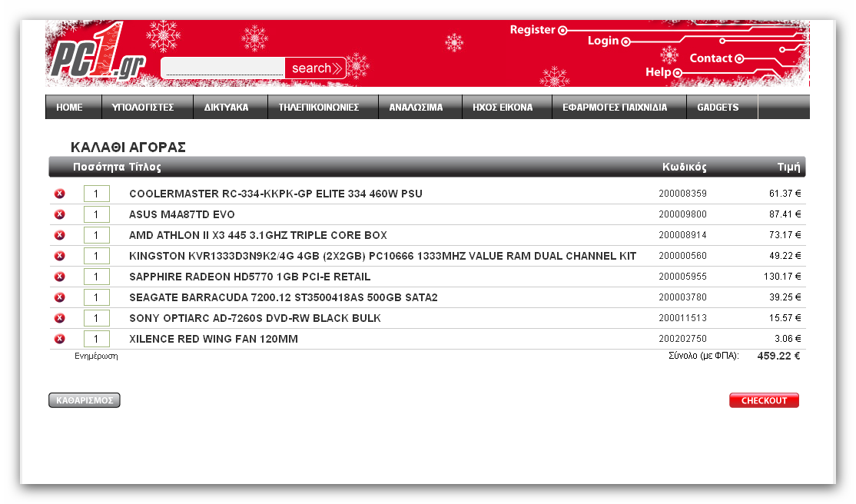856x504 pixels.
Task: Open SONY OPTIARC AD-7260S product title
Action: coord(255,318)
